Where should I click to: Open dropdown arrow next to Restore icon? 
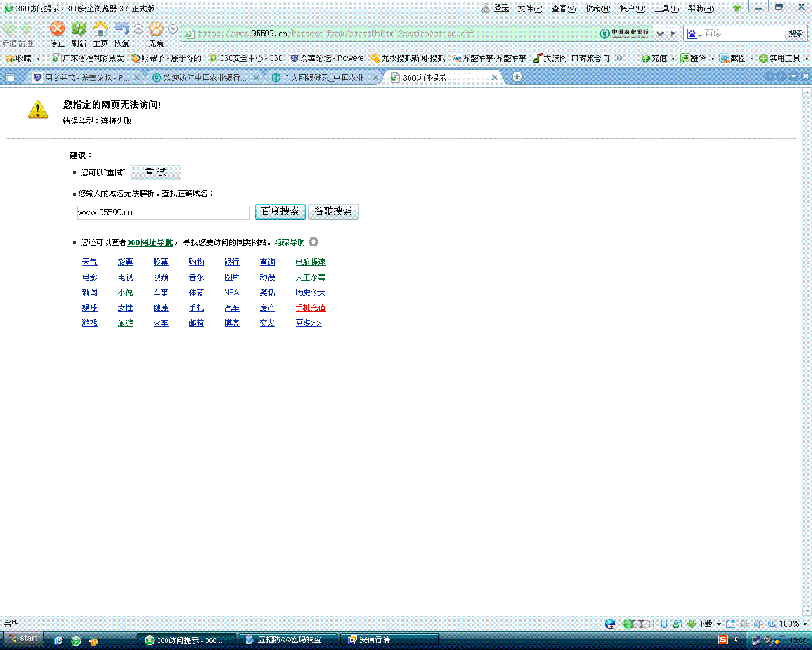[x=138, y=29]
